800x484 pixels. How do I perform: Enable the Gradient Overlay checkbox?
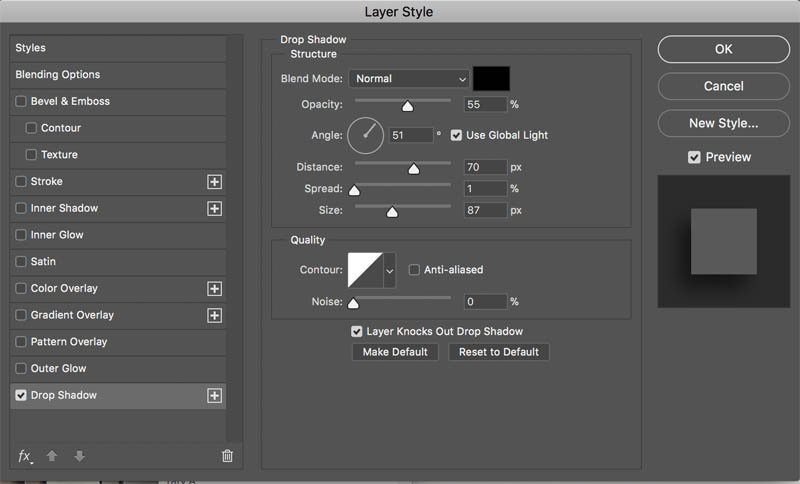(x=21, y=315)
